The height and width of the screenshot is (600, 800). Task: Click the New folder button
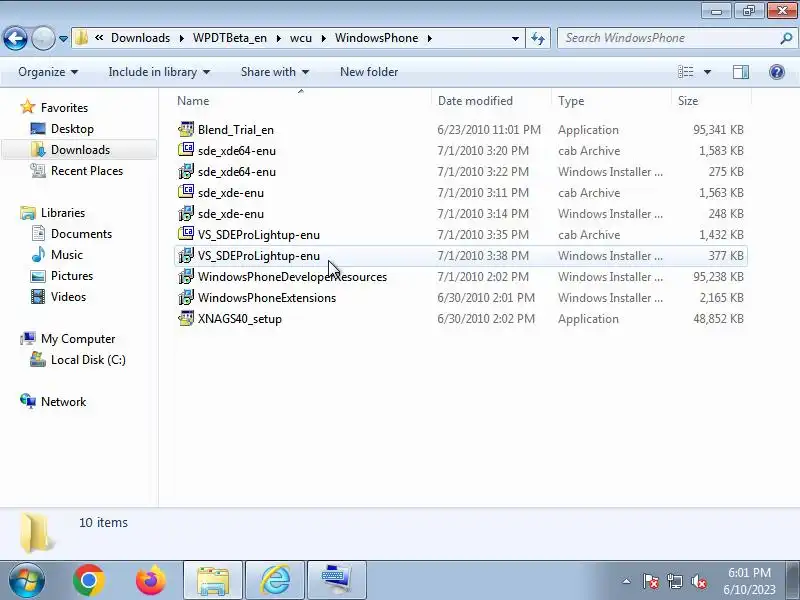(369, 72)
